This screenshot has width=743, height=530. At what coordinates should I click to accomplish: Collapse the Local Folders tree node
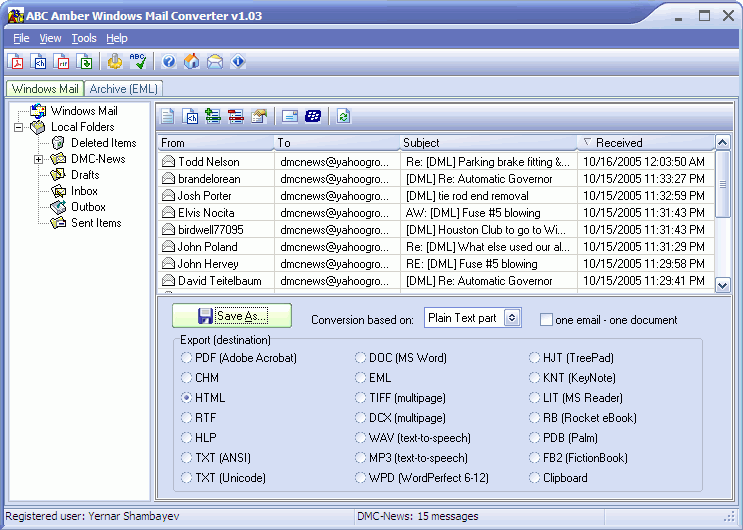[18, 128]
